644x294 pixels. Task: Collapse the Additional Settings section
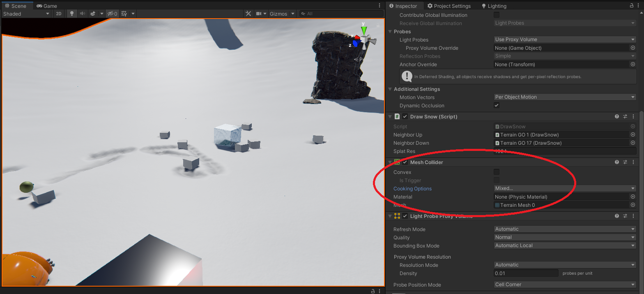390,89
